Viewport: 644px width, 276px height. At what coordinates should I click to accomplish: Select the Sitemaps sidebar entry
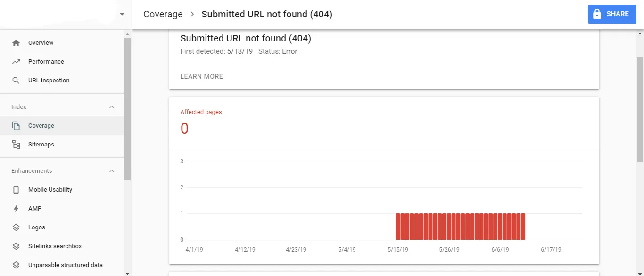click(x=42, y=144)
